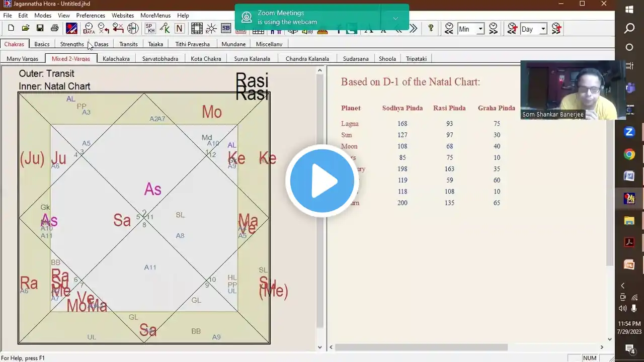Select the Many Vargas sub-tab
The image size is (644, 362).
(x=22, y=59)
